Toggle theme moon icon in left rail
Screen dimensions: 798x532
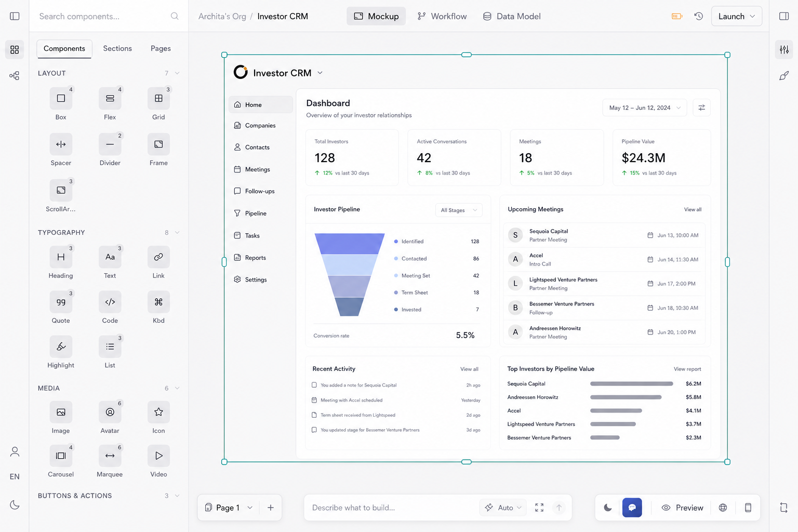(x=15, y=504)
